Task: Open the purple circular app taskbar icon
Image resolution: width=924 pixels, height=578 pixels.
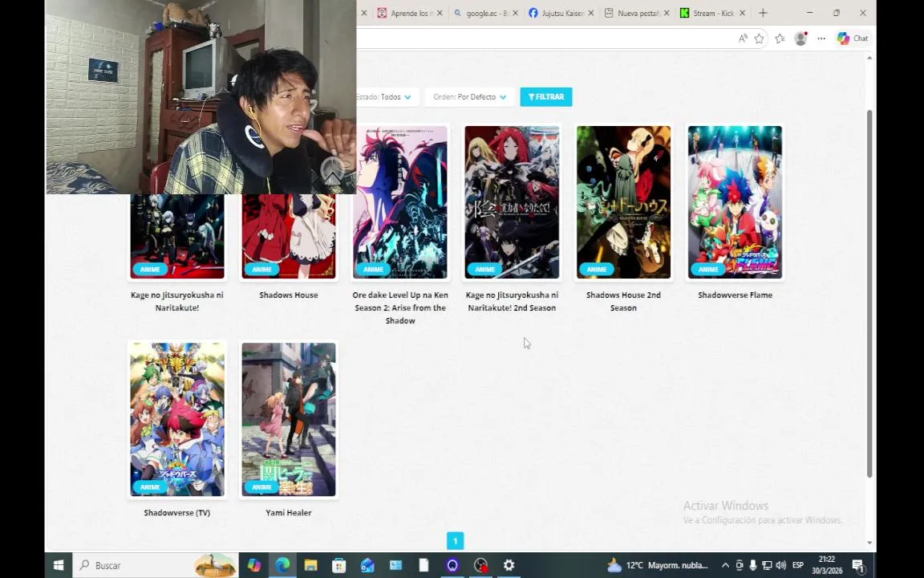Action: [452, 565]
